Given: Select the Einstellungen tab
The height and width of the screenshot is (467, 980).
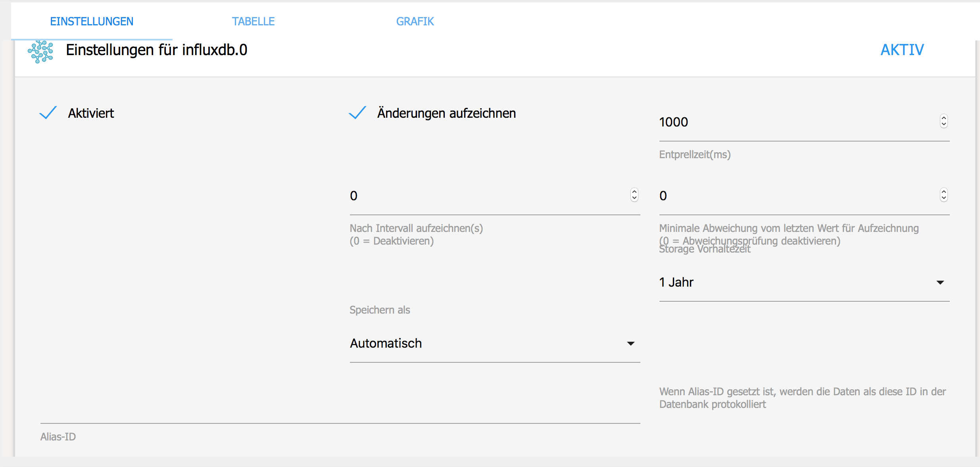Looking at the screenshot, I should click(92, 21).
